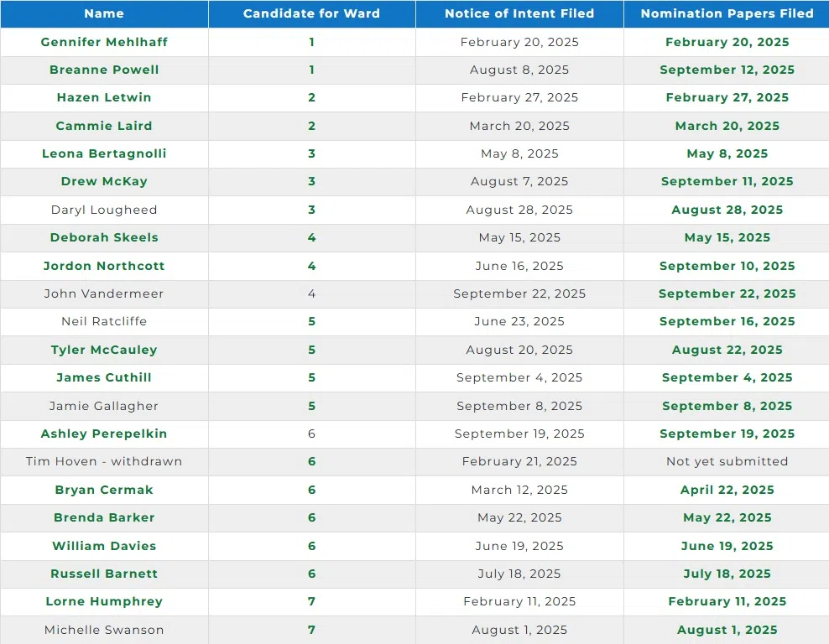Image resolution: width=829 pixels, height=644 pixels.
Task: Open Hazen Letwin's candidate page
Action: [x=104, y=97]
